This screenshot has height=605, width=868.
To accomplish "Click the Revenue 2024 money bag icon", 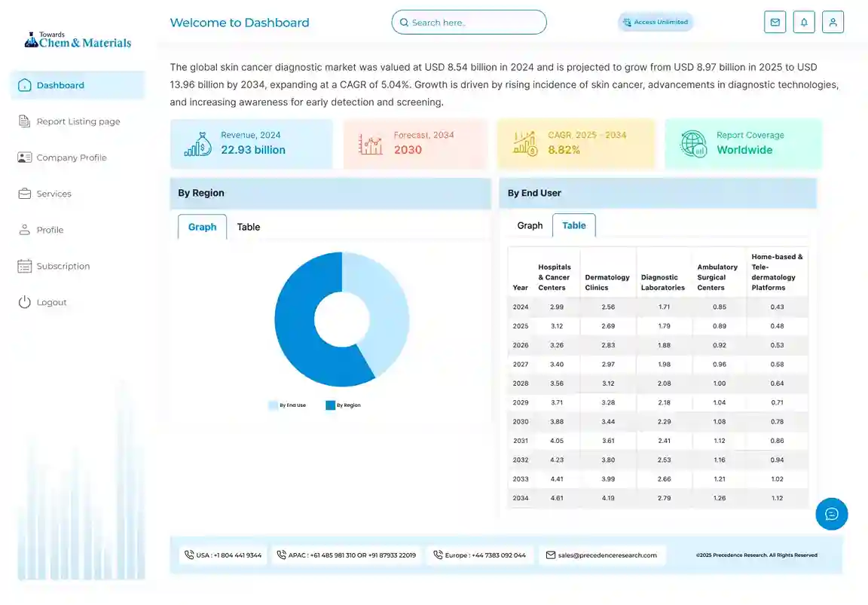I will click(x=197, y=143).
